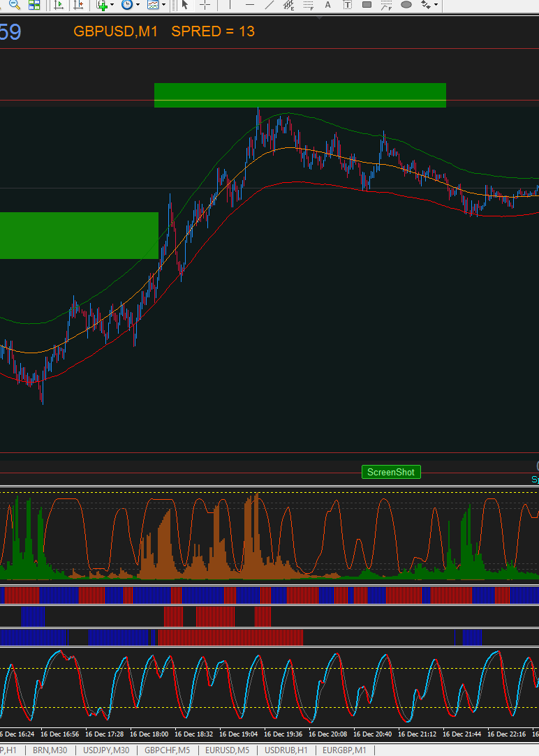Image resolution: width=539 pixels, height=756 pixels.
Task: Click the Arrows objects icon
Action: tap(426, 5)
